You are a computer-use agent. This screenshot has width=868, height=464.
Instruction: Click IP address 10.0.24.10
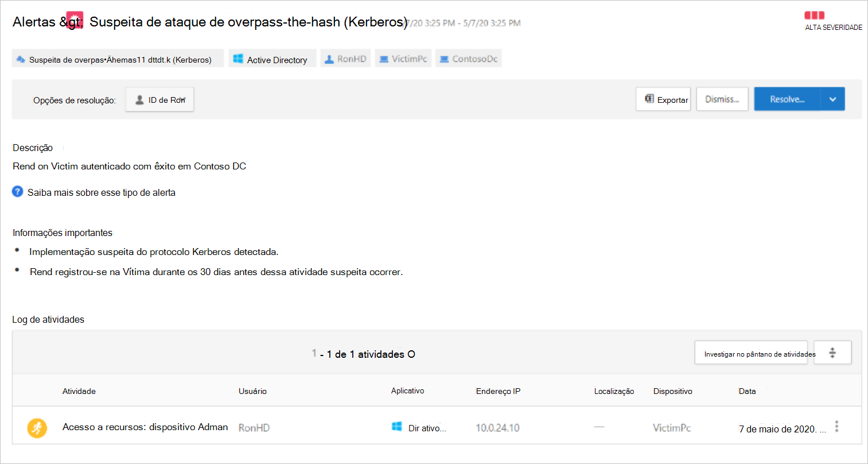497,428
